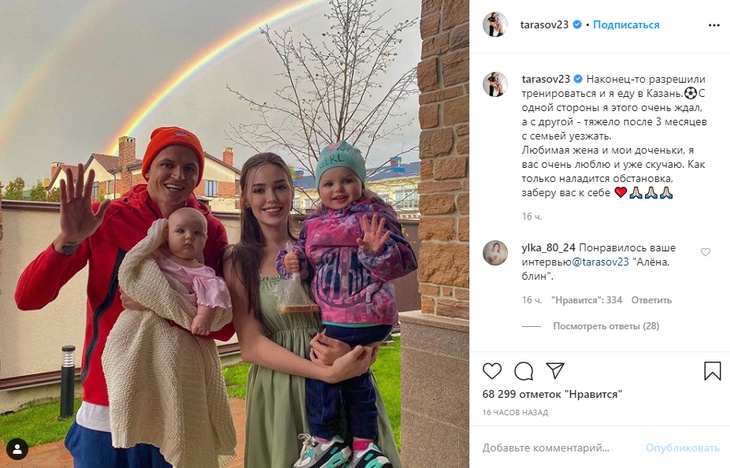This screenshot has height=468, width=730.
Task: Click the blue verified badge in header
Action: coord(577,25)
